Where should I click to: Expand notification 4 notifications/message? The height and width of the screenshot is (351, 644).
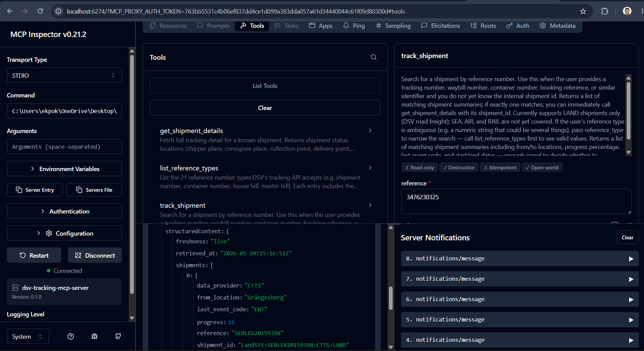[x=520, y=340]
